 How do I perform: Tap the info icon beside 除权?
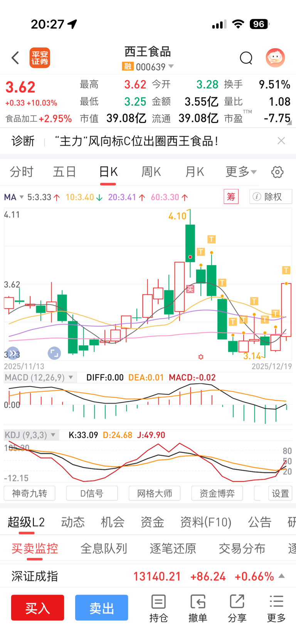click(257, 197)
